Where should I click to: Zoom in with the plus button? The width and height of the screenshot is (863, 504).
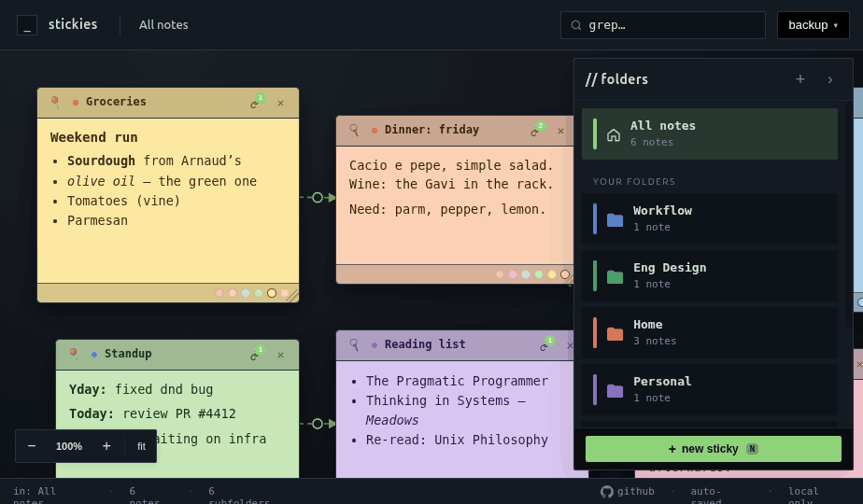tap(106, 446)
